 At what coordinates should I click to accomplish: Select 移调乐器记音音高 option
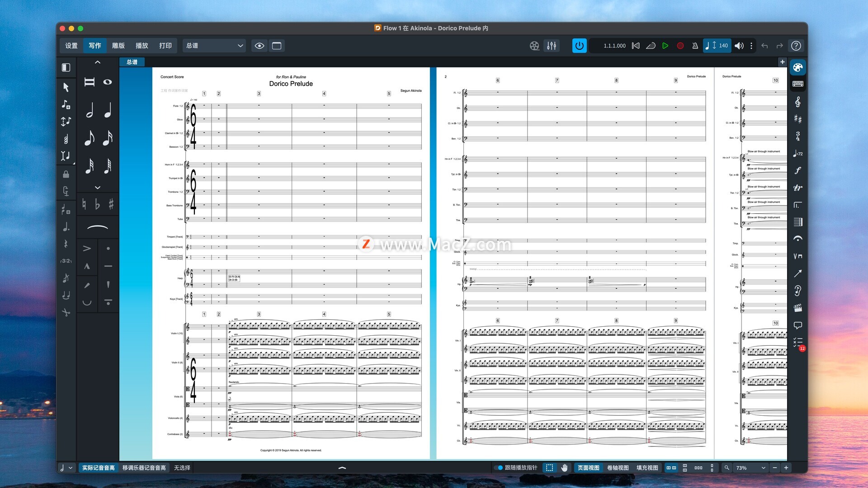(x=144, y=468)
